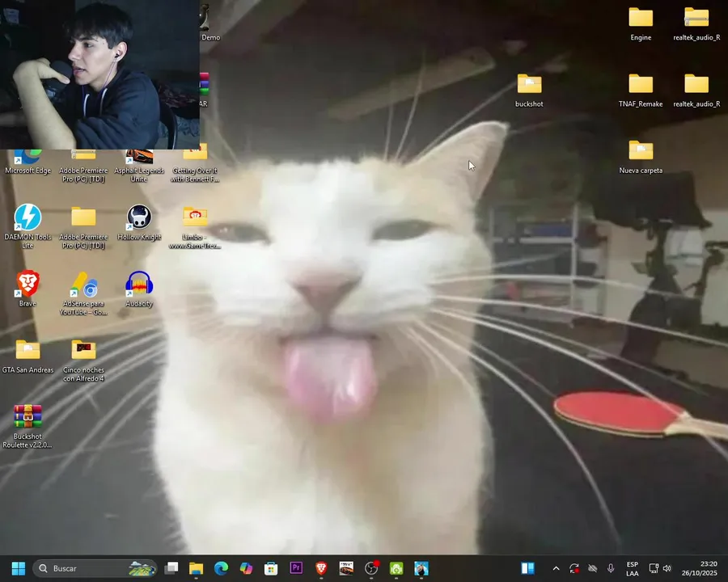Select Adobe Premiere Pro folder beside Microsoft Edge
728x582 pixels.
[83, 167]
